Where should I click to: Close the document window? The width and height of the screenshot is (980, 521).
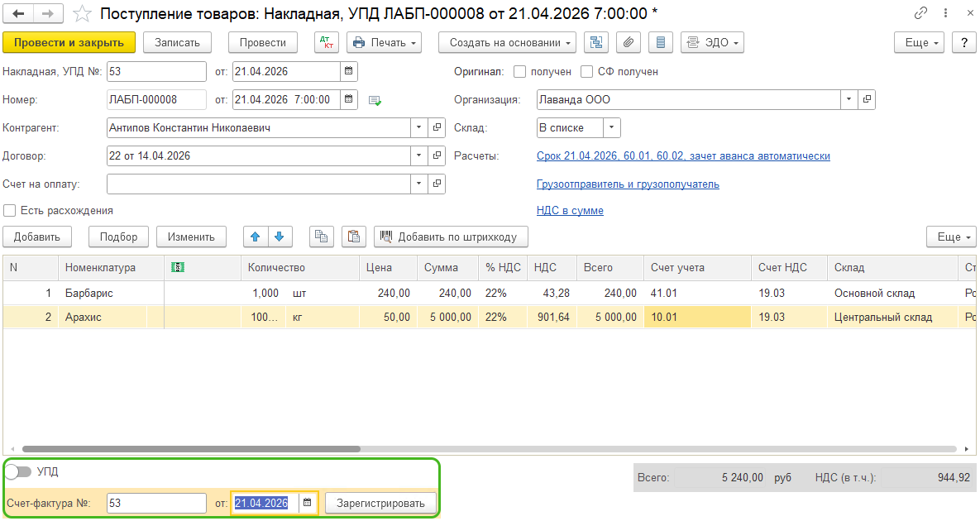pos(970,13)
